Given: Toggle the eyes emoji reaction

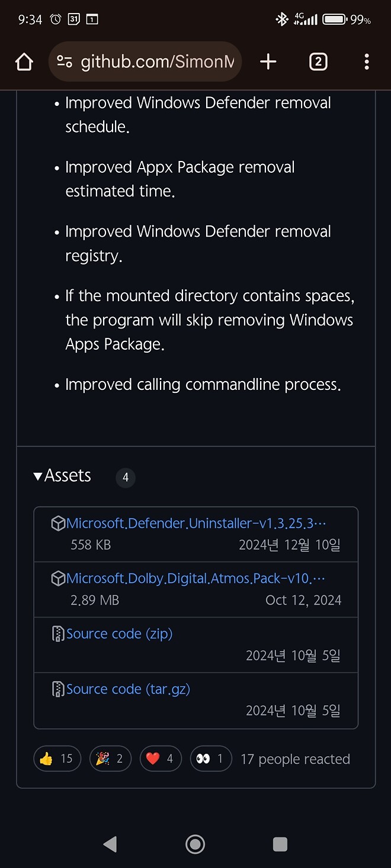Looking at the screenshot, I should tap(211, 759).
